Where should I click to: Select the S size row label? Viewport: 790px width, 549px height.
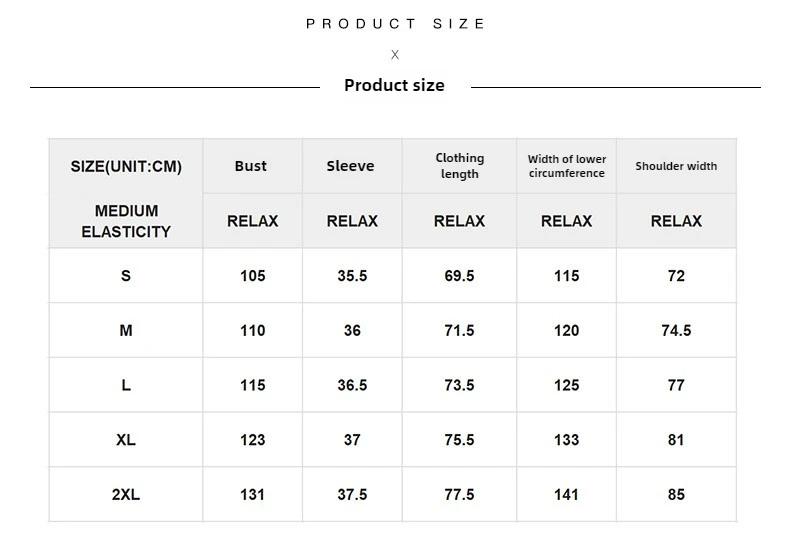[126, 276]
